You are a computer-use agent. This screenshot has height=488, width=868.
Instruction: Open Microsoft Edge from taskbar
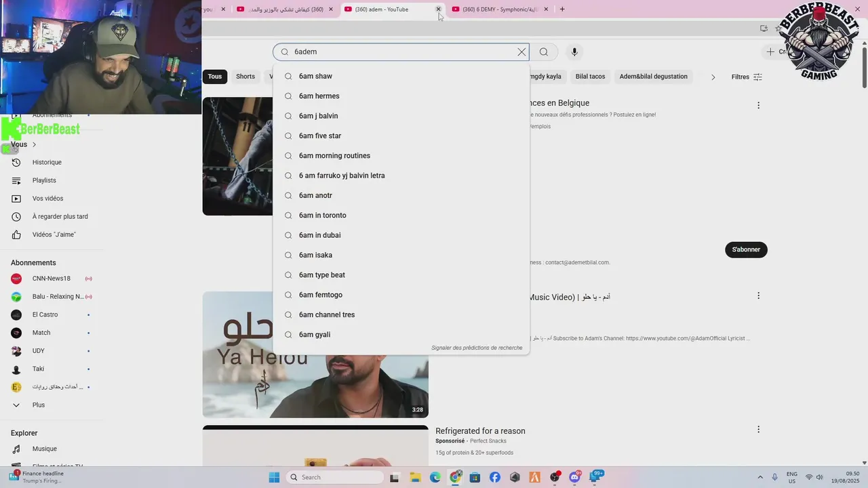tap(435, 477)
